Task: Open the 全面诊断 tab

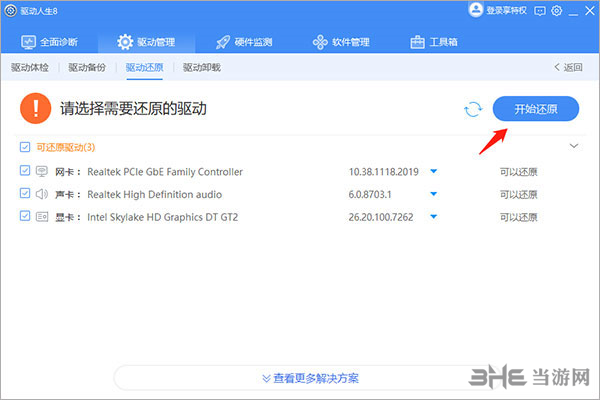Action: (x=49, y=42)
